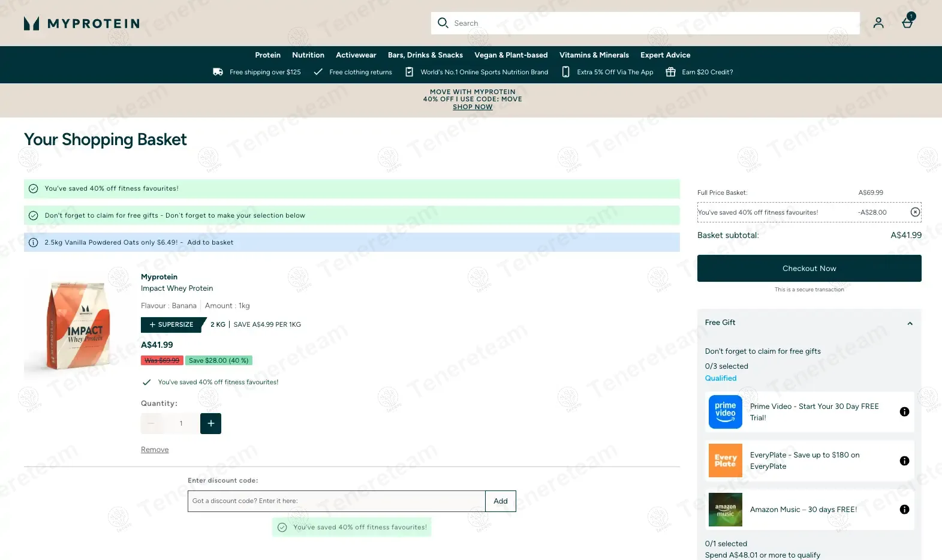The width and height of the screenshot is (942, 560).
Task: Click the mobile phone app icon
Action: pyautogui.click(x=565, y=72)
